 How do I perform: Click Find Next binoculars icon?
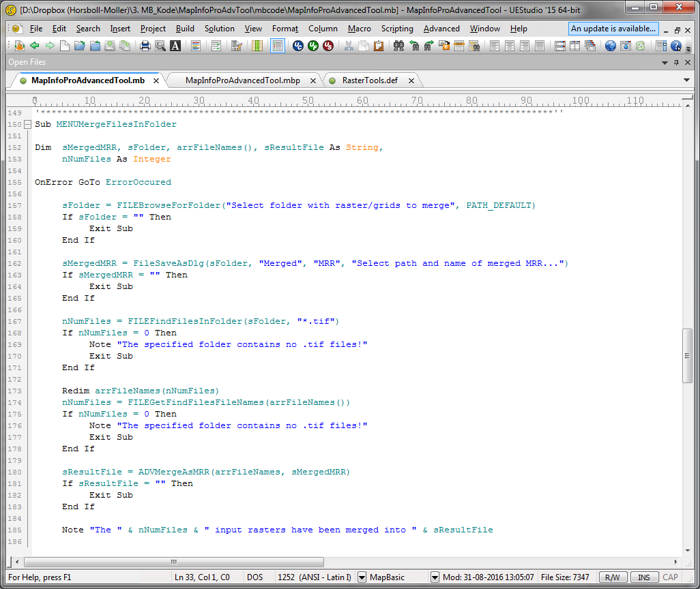click(429, 46)
